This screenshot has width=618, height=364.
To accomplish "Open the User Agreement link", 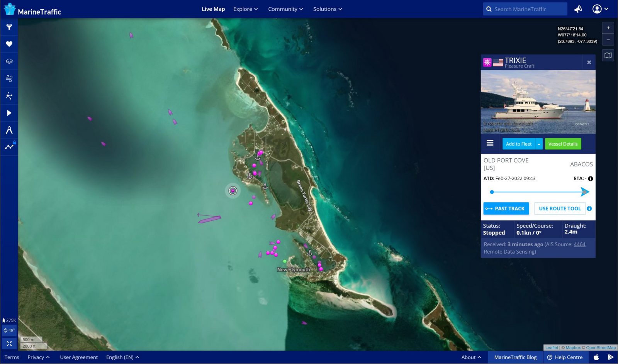I will coord(79,357).
